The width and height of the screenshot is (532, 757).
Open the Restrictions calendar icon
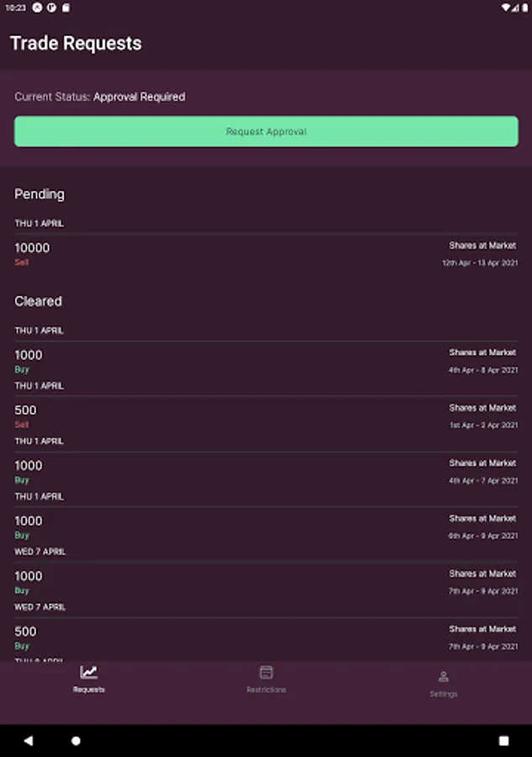click(x=266, y=672)
